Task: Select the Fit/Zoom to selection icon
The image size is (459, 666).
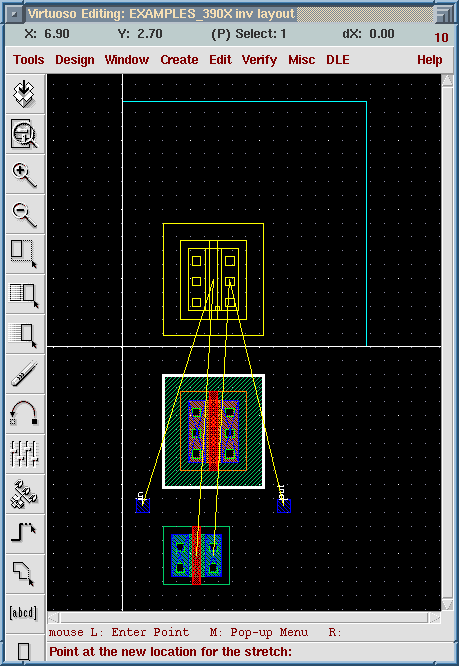Action: 24,134
